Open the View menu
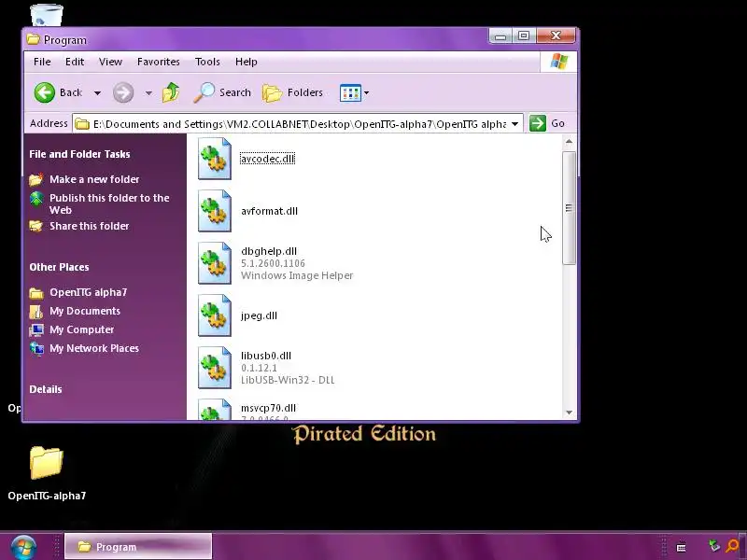Image resolution: width=747 pixels, height=560 pixels. tap(110, 62)
